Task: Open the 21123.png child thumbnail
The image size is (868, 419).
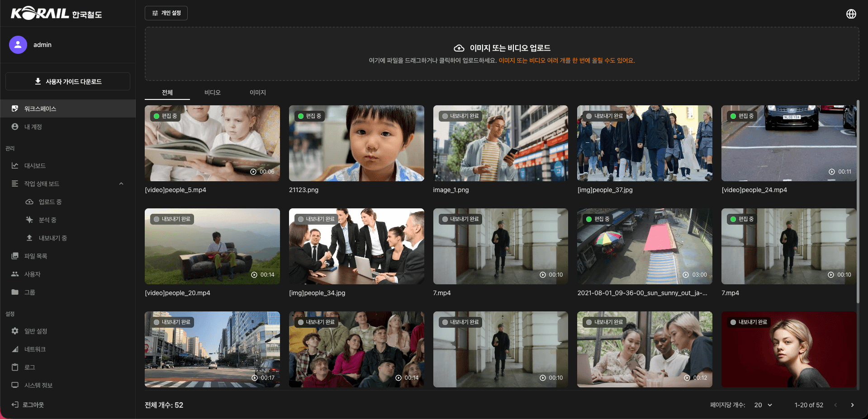Action: [x=356, y=143]
